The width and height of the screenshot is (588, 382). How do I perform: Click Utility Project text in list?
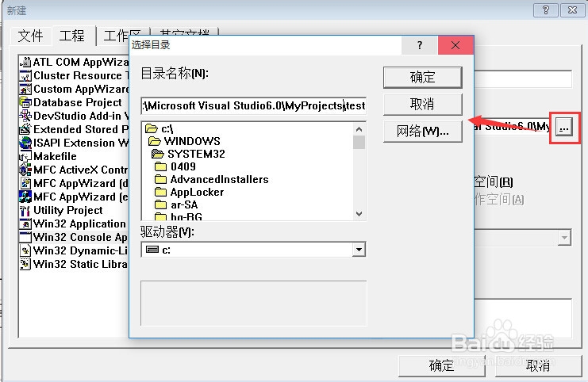(x=68, y=211)
